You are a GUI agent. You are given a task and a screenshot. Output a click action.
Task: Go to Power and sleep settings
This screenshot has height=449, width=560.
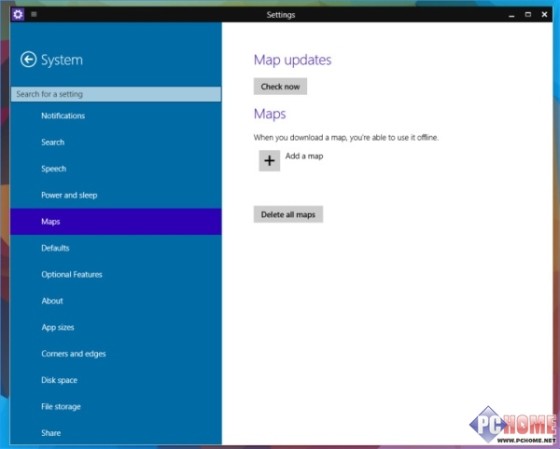pyautogui.click(x=116, y=195)
